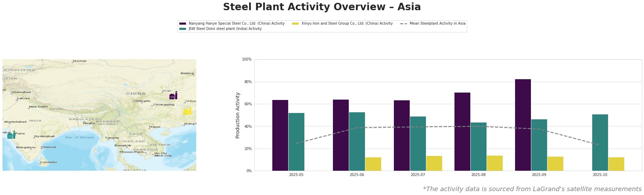Select the Nanyang Hanye Special Steel legend label
Screen dimensions: 644x195
point(236,24)
